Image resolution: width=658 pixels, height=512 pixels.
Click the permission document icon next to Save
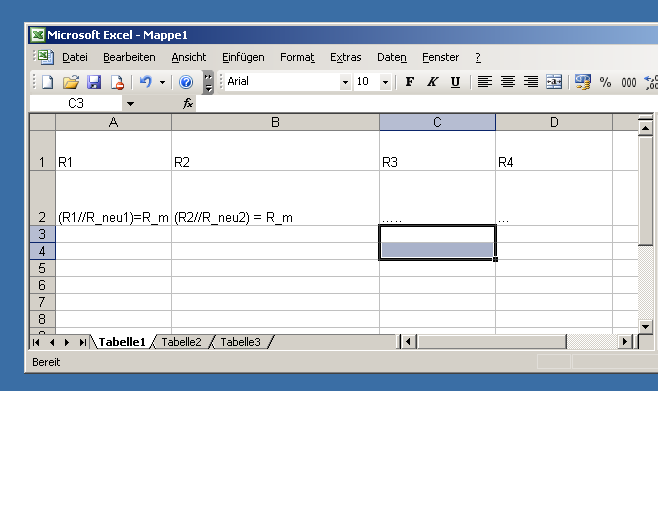pos(117,82)
